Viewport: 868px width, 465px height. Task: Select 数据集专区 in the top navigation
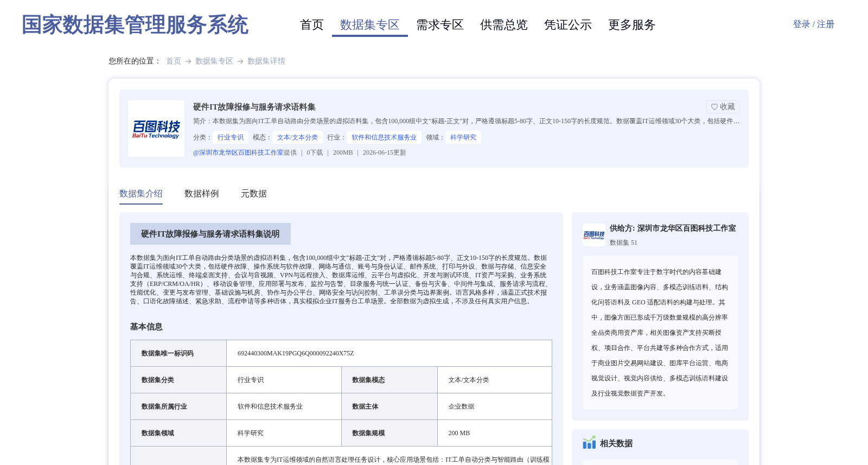coord(370,25)
